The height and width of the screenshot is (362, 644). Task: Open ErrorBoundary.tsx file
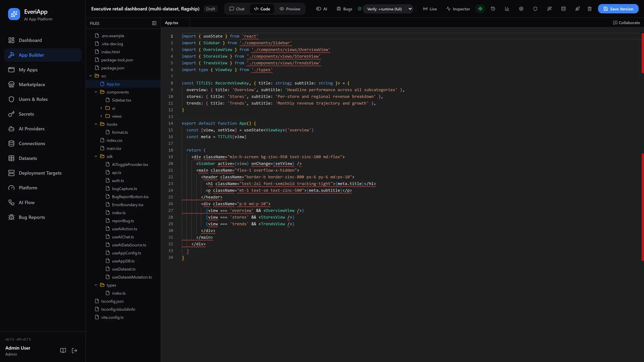[x=123, y=205]
